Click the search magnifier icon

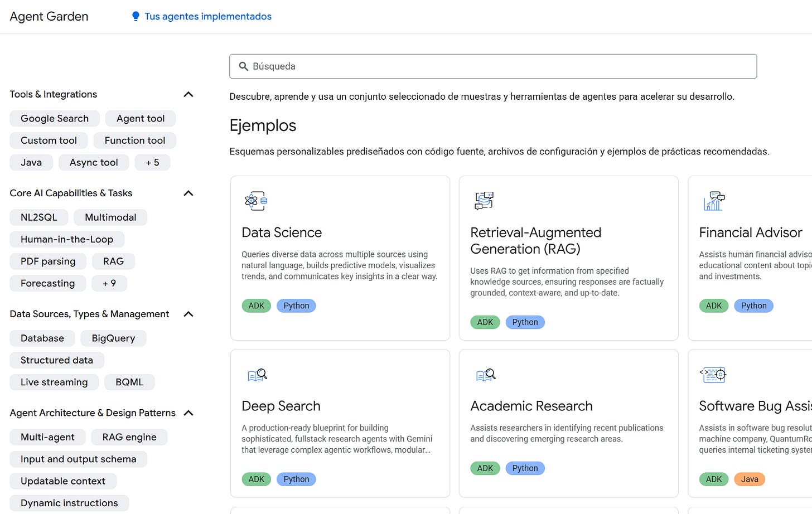tap(244, 66)
